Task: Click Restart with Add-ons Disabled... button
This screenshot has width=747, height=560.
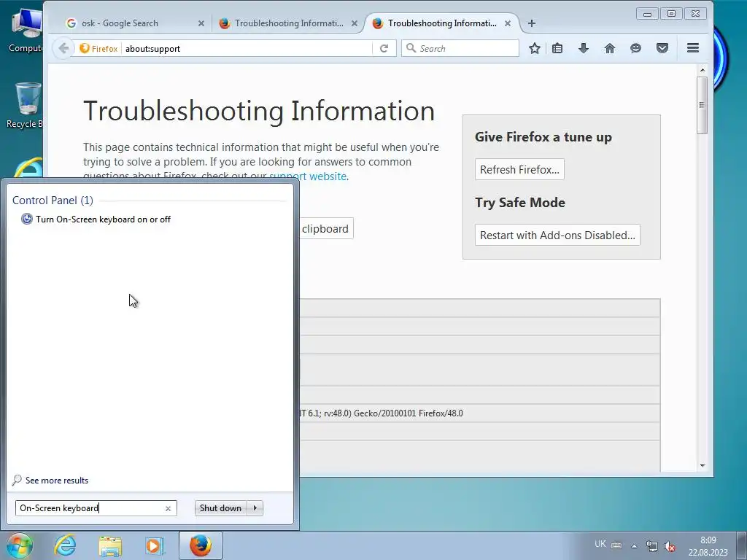Action: click(x=557, y=236)
